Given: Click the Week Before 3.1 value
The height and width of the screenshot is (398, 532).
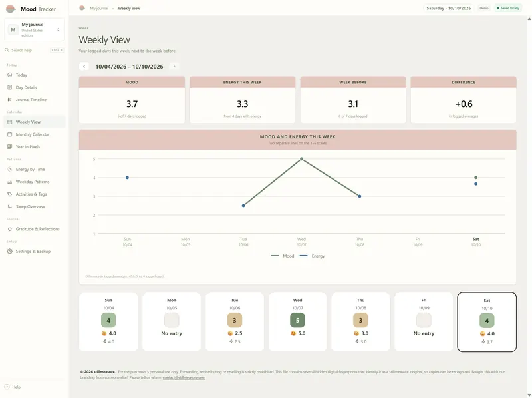Looking at the screenshot, I should [x=353, y=104].
